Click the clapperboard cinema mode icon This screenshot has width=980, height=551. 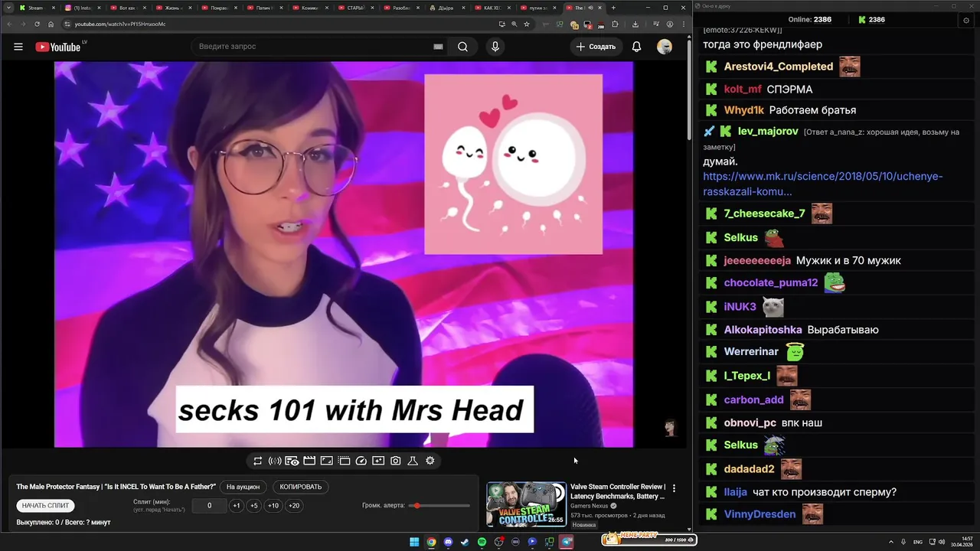(x=309, y=461)
